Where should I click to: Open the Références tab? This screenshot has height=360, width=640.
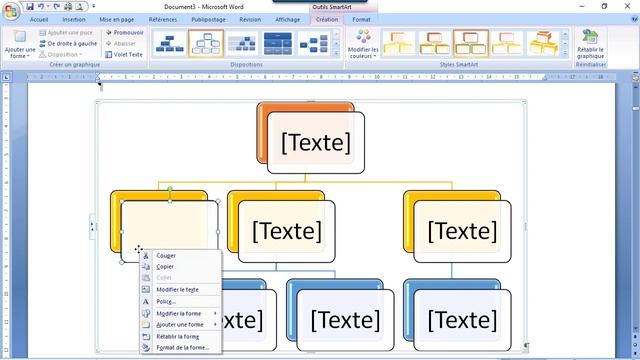pyautogui.click(x=163, y=20)
